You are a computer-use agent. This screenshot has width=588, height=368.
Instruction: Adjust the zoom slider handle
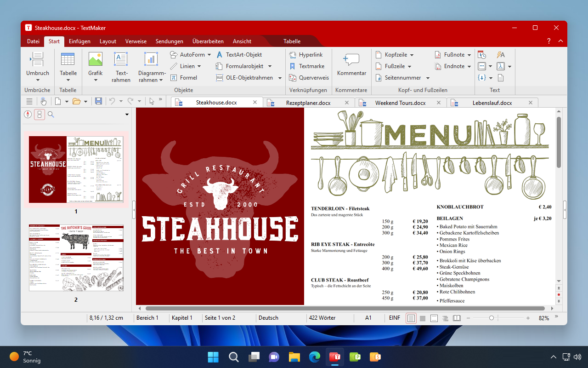(x=492, y=318)
